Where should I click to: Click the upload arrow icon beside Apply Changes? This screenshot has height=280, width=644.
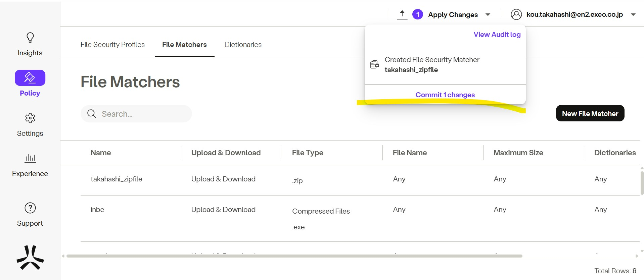[x=402, y=14]
